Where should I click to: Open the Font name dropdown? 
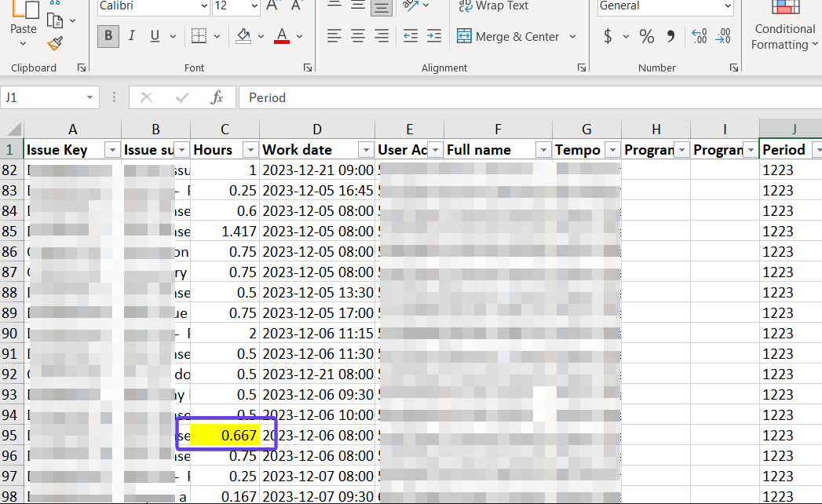point(202,6)
